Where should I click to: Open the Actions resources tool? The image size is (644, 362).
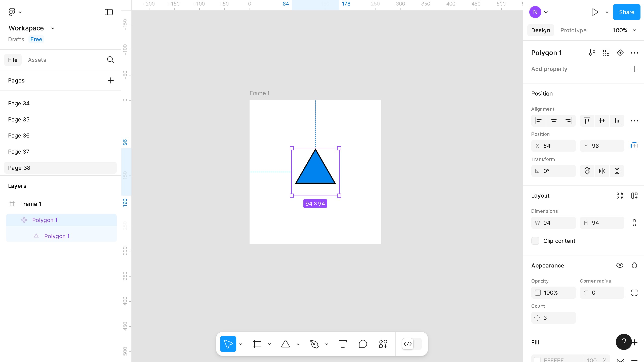[383, 344]
